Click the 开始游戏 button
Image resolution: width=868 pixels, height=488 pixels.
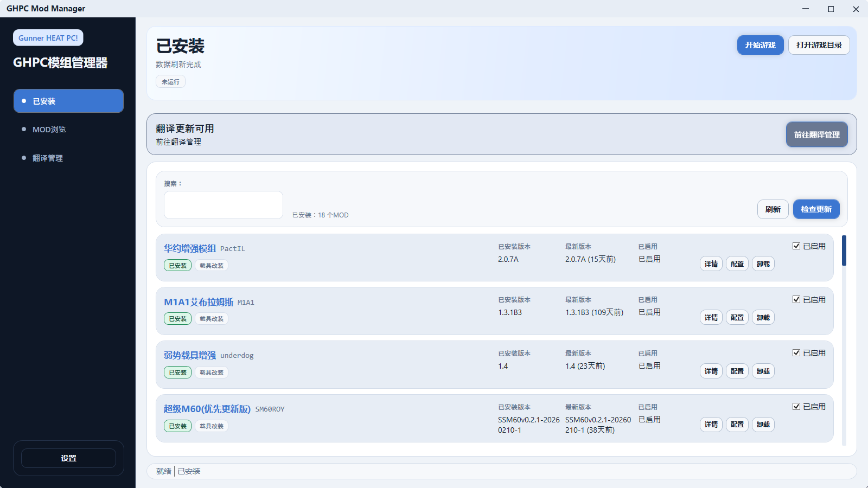pyautogui.click(x=759, y=45)
